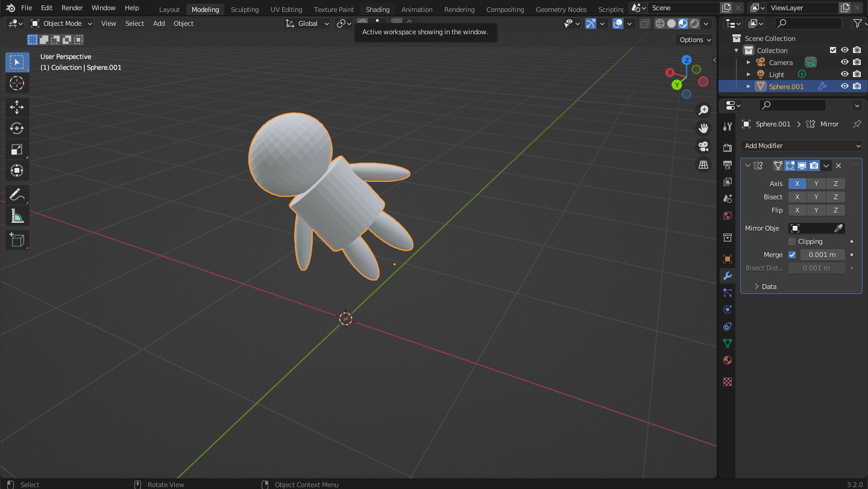Switch perspective/orthographic with grid icon

(x=703, y=164)
